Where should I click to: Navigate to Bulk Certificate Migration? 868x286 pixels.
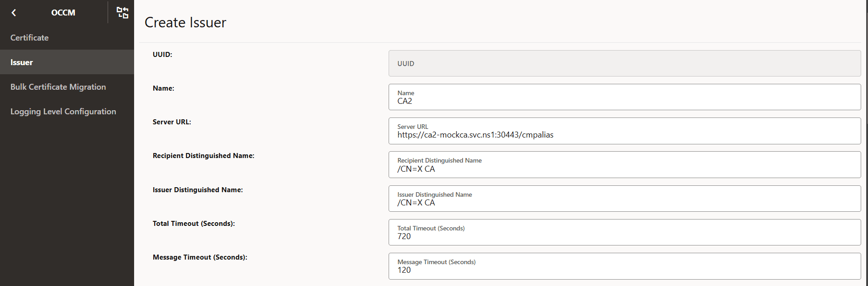[58, 87]
